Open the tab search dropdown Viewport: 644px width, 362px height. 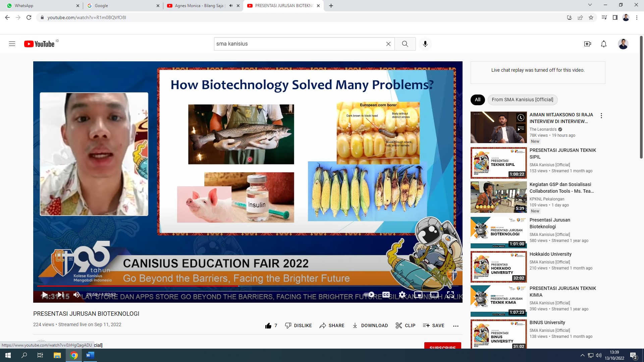[x=590, y=5]
